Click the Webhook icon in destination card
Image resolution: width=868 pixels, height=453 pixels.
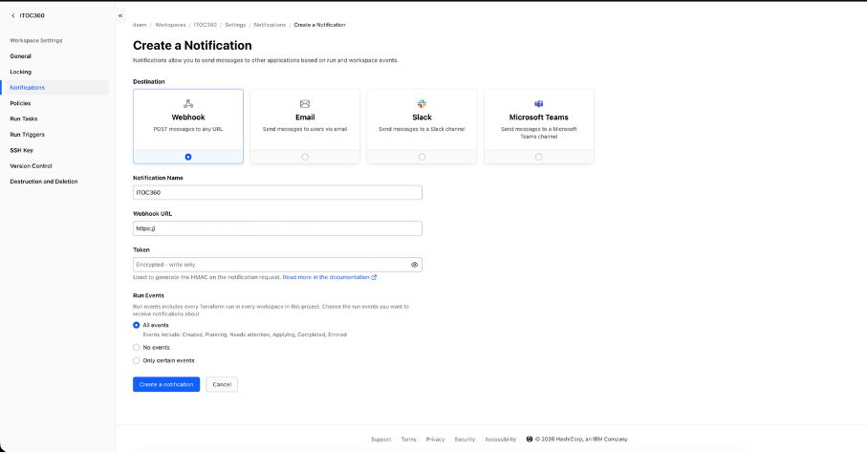point(188,103)
